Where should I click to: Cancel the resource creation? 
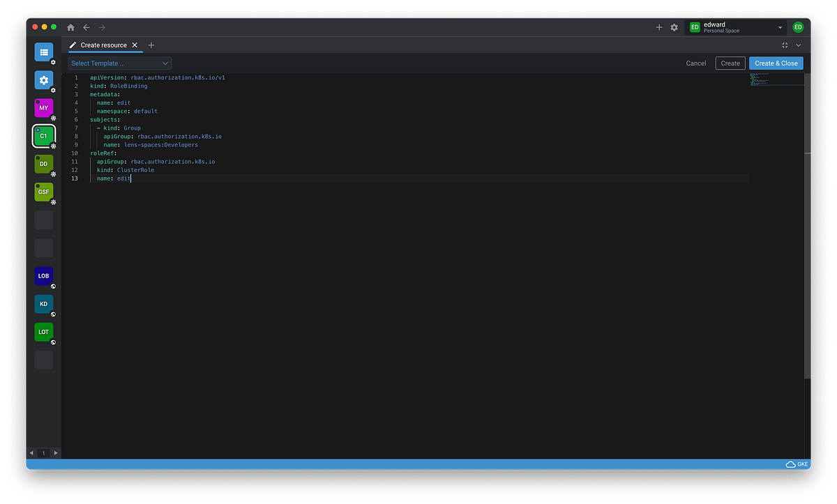tap(695, 63)
